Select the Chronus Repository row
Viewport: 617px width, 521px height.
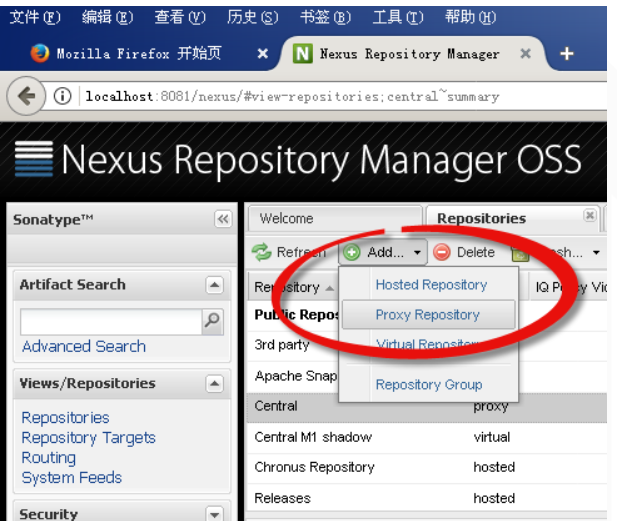tap(427, 467)
